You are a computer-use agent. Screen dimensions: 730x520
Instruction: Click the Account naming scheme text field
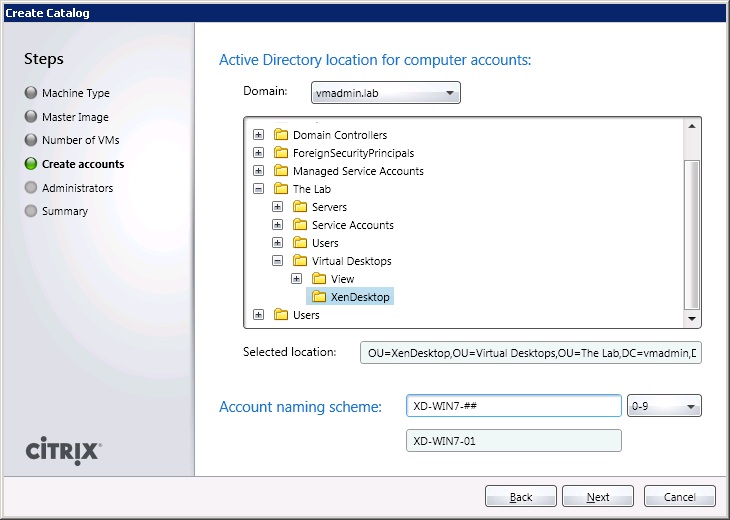(514, 406)
